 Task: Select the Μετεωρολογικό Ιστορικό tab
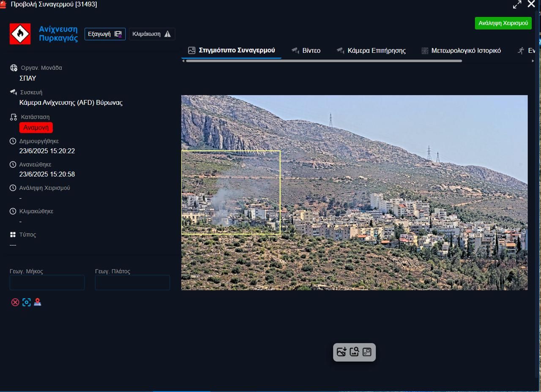click(x=461, y=51)
